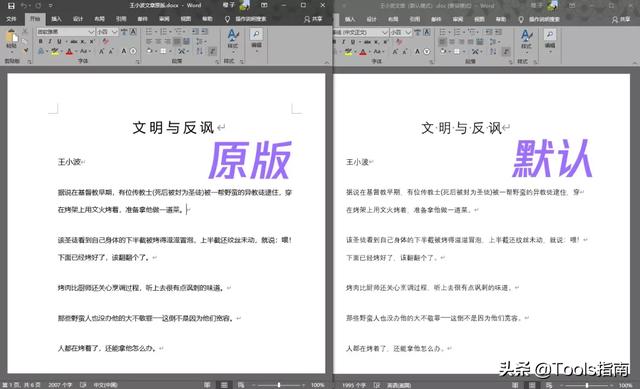The image size is (640, 389).
Task: Open 编辑 editing menu in right window
Action: (550, 39)
